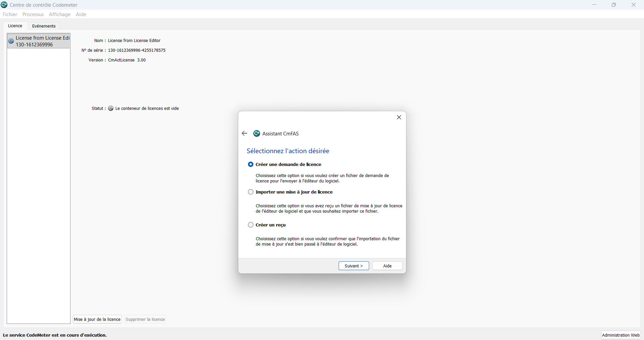Restore down the Codemeter main window
Viewport: 644px width, 340px height.
tap(614, 5)
